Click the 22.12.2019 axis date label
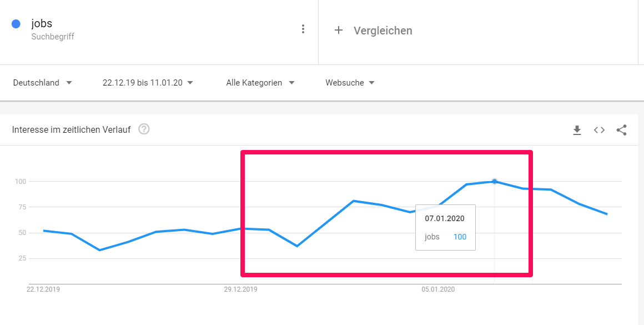Viewport: 644px width, 325px height. point(44,289)
